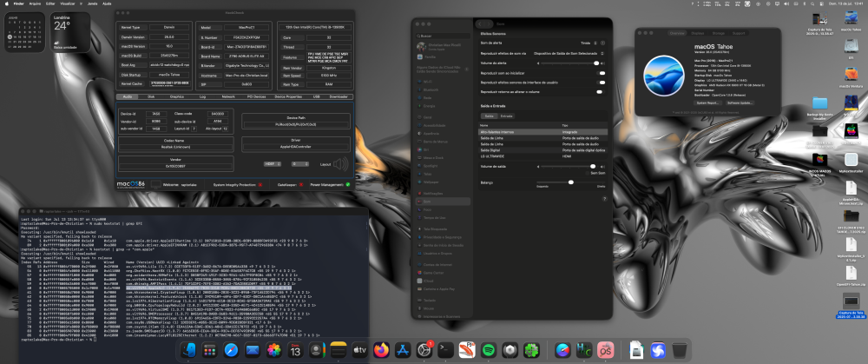Open Terminal from the Dock
The image size is (868, 364).
pyautogui.click(x=445, y=350)
